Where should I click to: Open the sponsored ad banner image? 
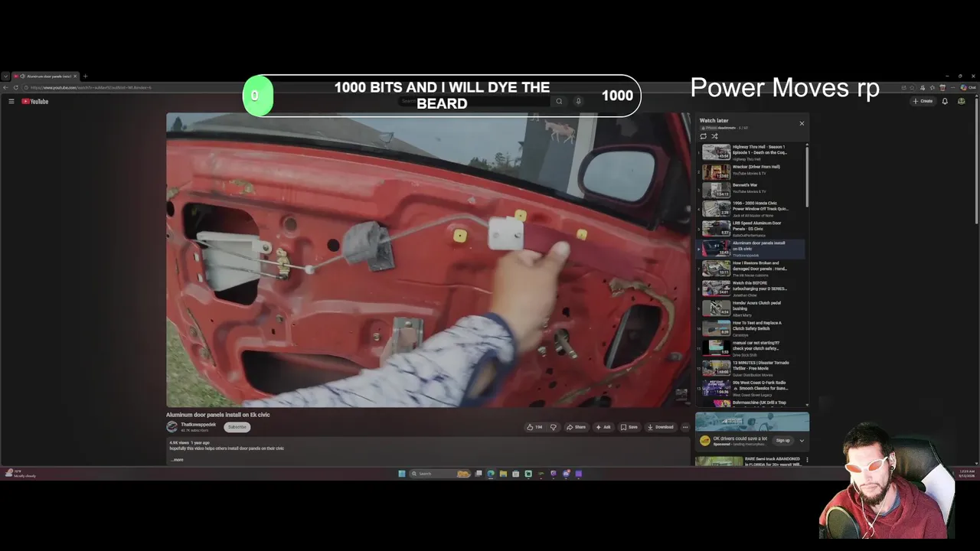point(752,422)
